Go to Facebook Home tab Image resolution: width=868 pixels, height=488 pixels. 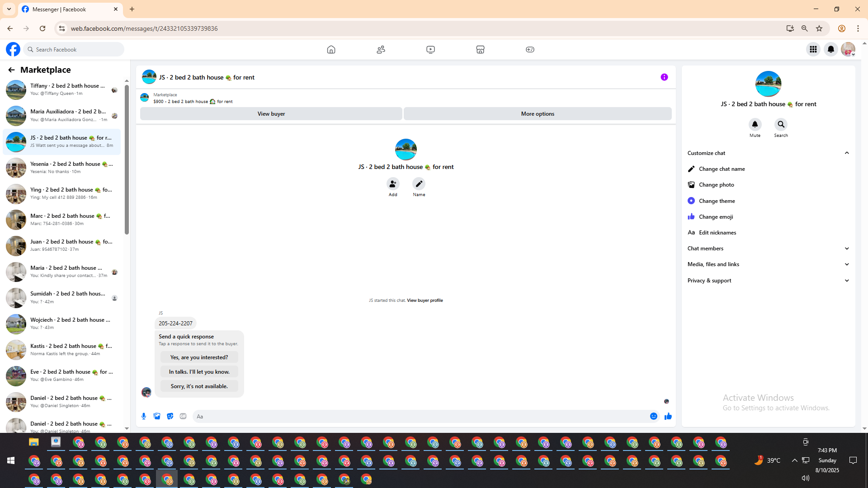[331, 49]
